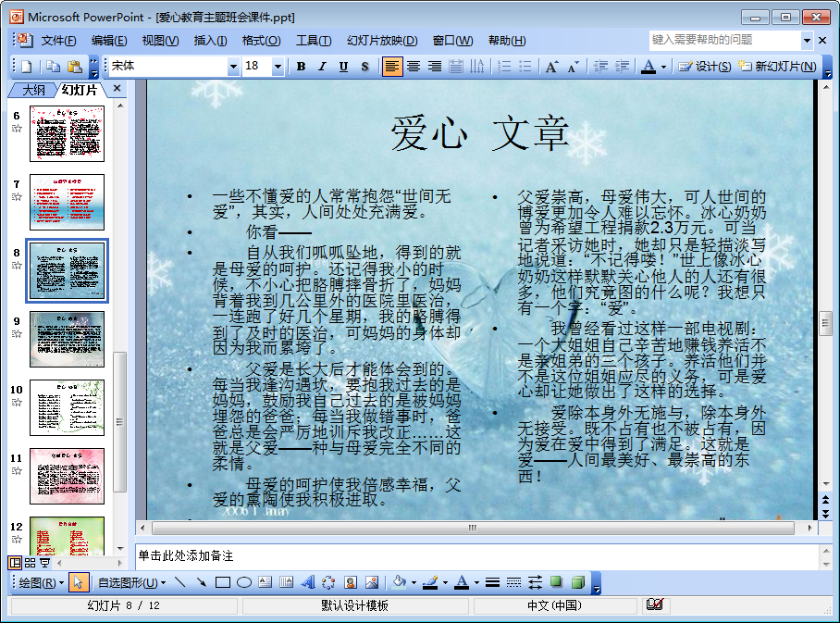Switch to slide sorter view icon
This screenshot has height=623, width=840.
click(x=30, y=563)
